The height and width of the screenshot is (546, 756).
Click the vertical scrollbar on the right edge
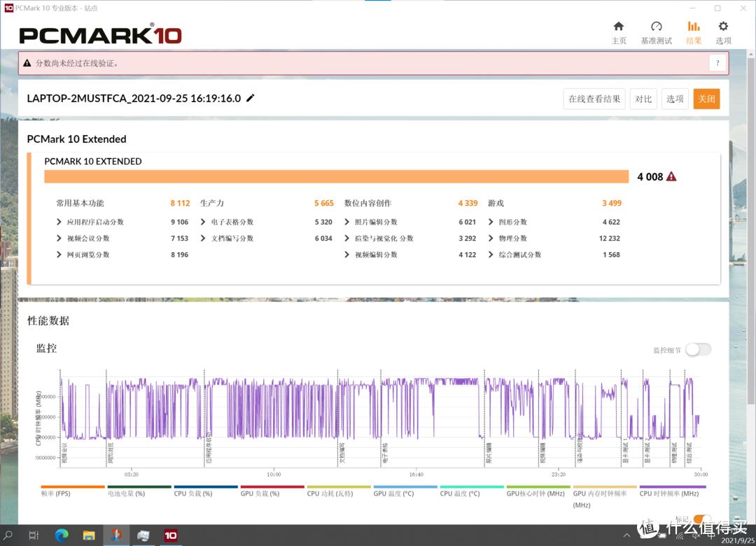coord(751,280)
